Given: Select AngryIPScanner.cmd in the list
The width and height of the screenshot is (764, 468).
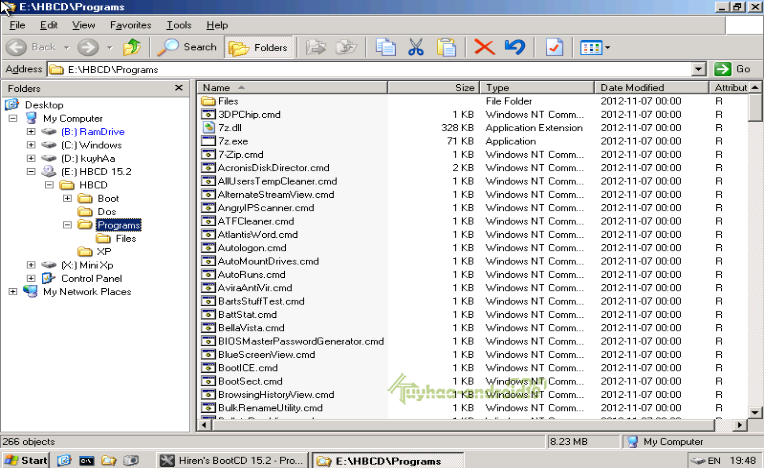Looking at the screenshot, I should tap(266, 207).
